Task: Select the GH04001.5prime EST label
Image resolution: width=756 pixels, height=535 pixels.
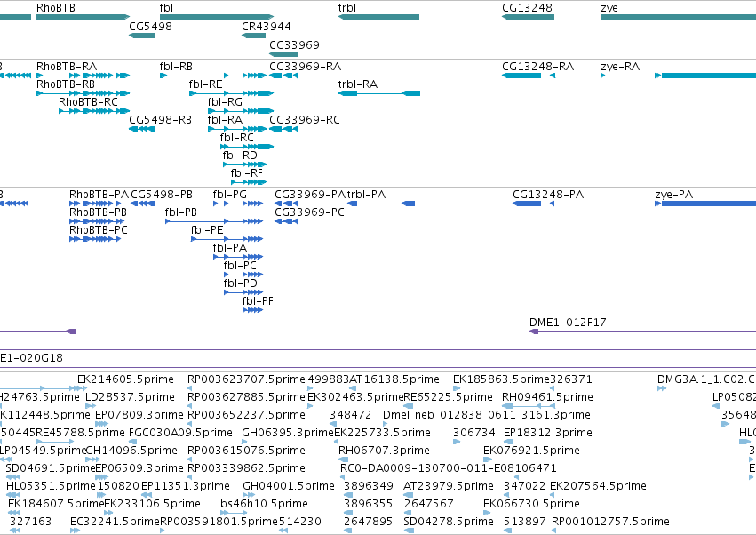Action: pos(289,486)
